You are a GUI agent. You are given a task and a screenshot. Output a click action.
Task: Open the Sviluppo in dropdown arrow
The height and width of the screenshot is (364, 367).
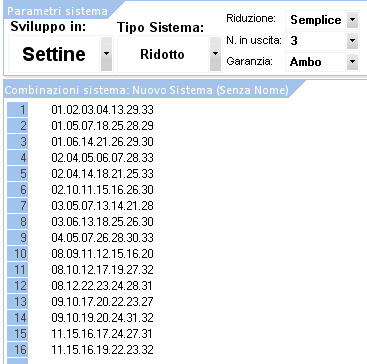click(x=106, y=54)
